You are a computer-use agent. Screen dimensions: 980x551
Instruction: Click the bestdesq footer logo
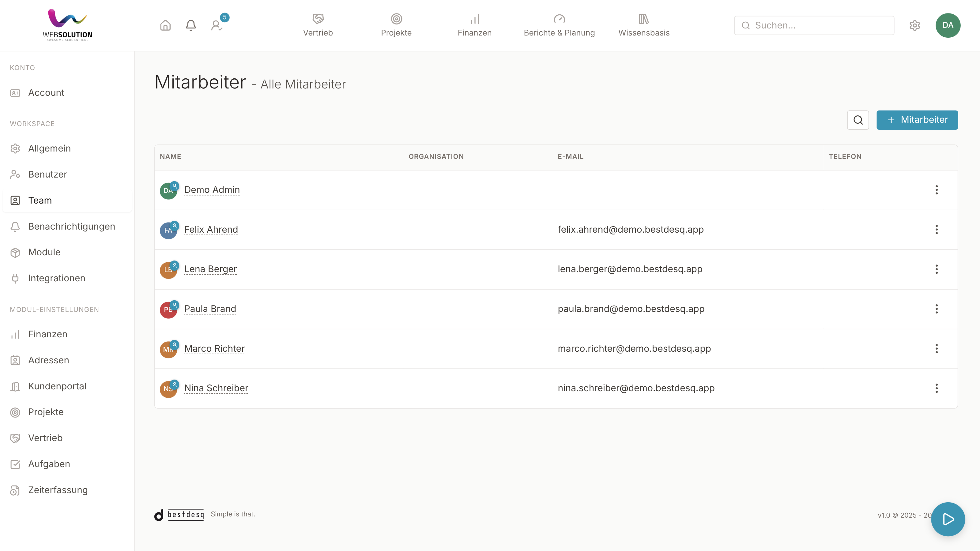[x=179, y=515]
